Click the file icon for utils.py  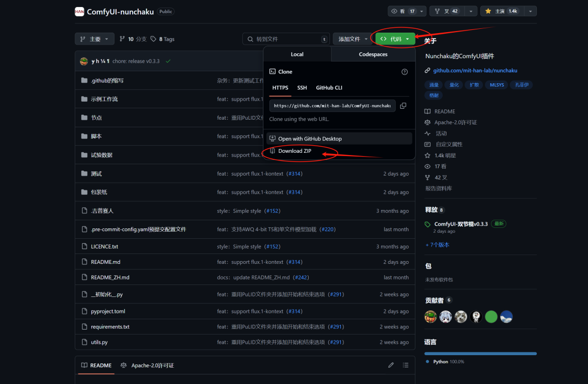click(x=84, y=342)
